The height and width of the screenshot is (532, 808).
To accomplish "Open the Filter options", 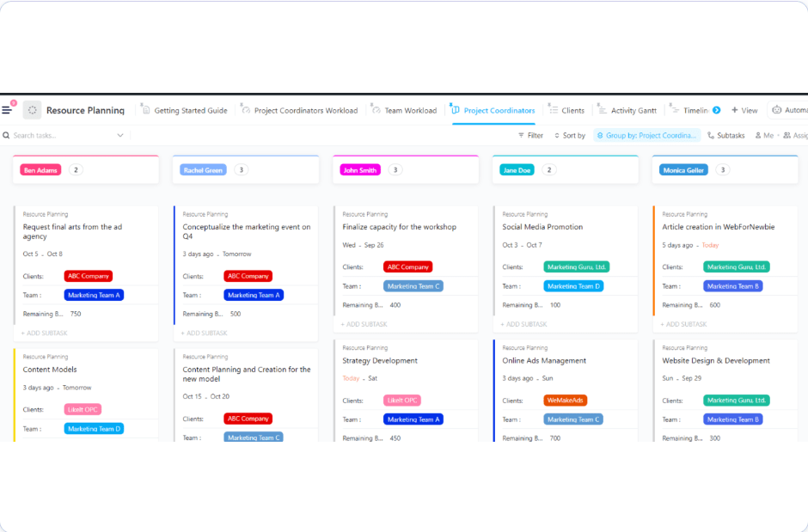I will pyautogui.click(x=530, y=136).
